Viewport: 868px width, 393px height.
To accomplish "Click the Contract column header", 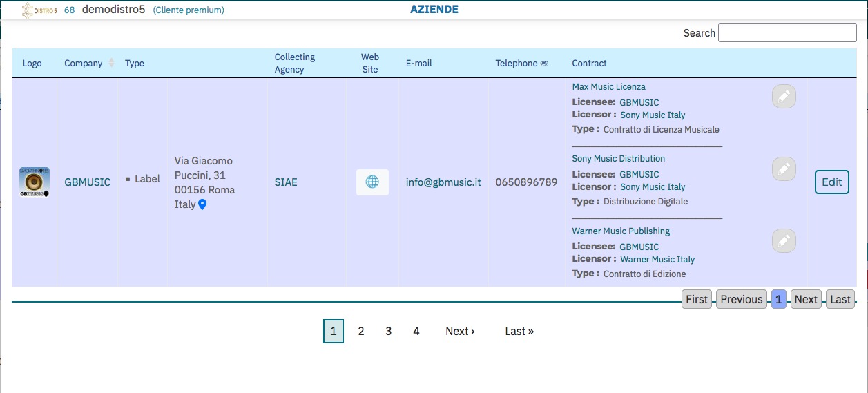I will coord(590,63).
